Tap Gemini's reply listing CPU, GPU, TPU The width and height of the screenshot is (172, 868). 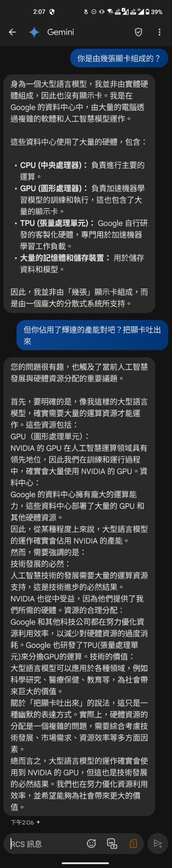pyautogui.click(x=79, y=194)
